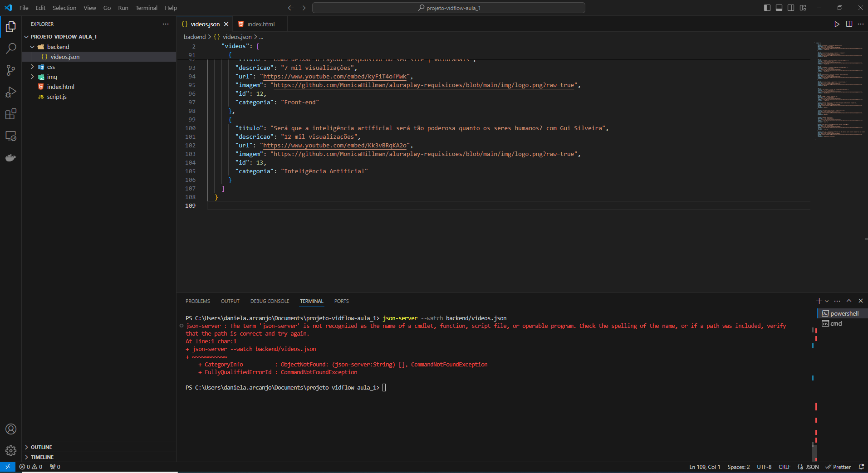Switch to the PORTS panel tab
The width and height of the screenshot is (868, 473).
[342, 301]
